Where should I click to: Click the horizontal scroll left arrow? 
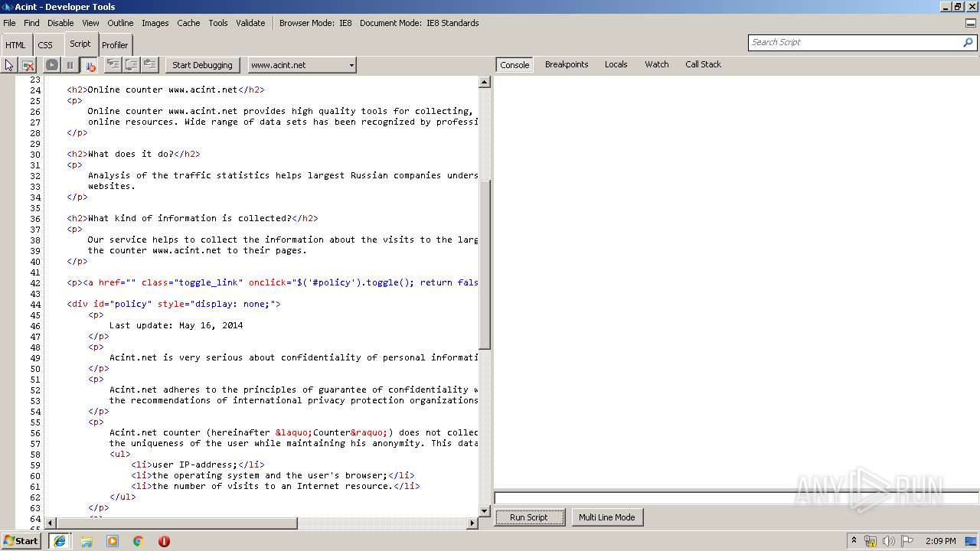pos(51,523)
